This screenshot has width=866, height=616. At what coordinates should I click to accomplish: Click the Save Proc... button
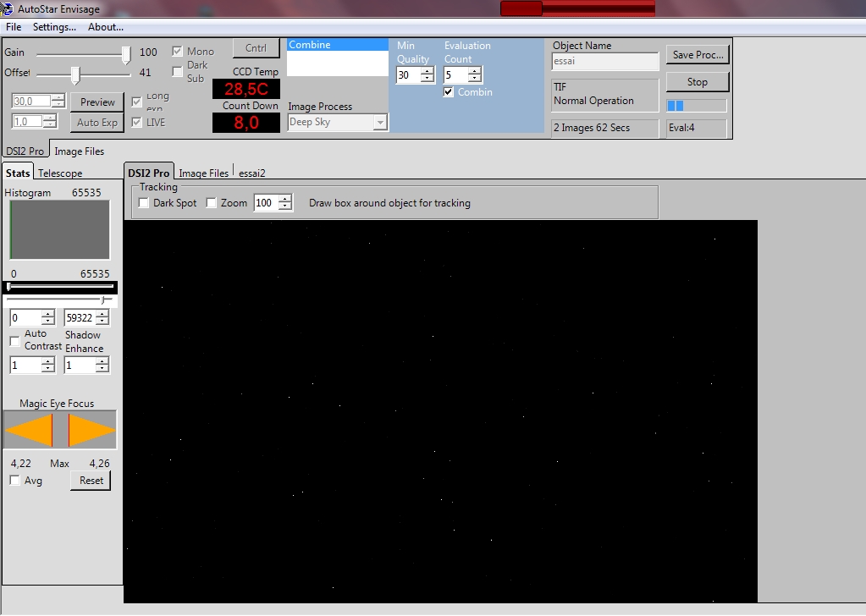pos(698,55)
